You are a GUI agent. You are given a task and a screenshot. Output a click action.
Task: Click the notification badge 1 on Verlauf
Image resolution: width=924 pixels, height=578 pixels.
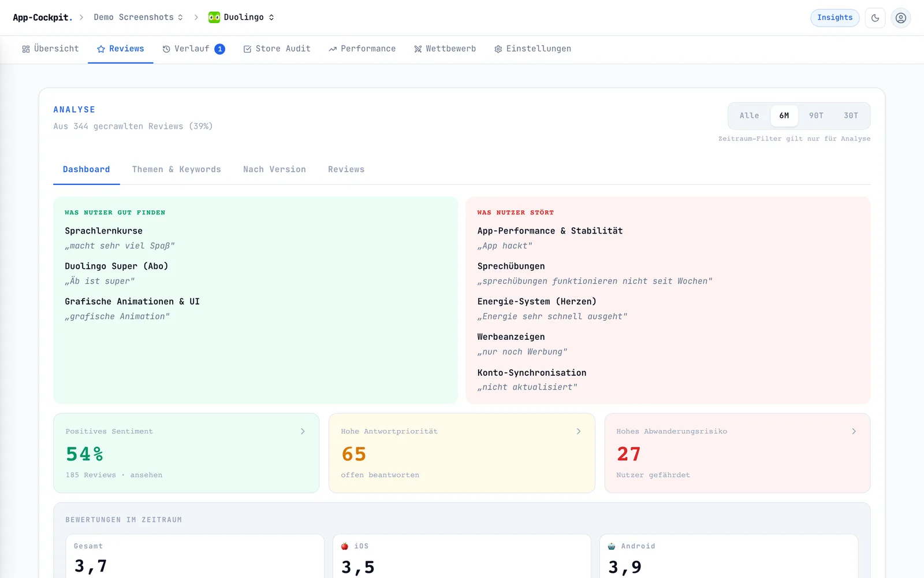point(220,49)
